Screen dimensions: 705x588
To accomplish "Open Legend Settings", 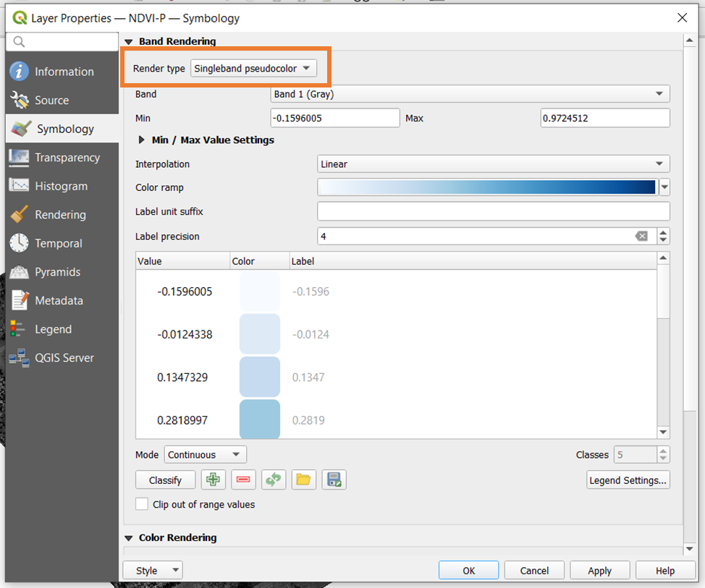I will point(628,480).
